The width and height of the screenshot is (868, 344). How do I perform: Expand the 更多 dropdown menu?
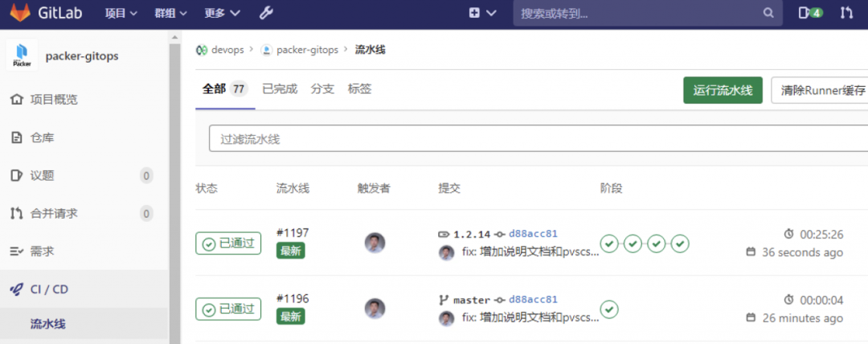click(x=222, y=14)
